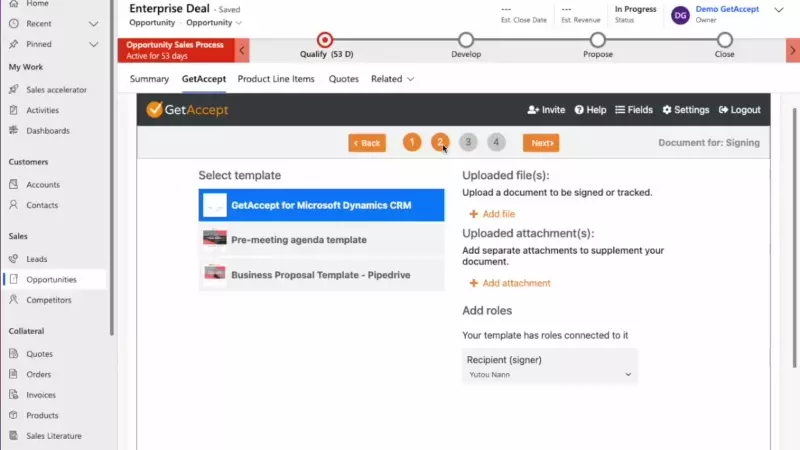
Task: Click the Recent clock icon
Action: (x=14, y=23)
